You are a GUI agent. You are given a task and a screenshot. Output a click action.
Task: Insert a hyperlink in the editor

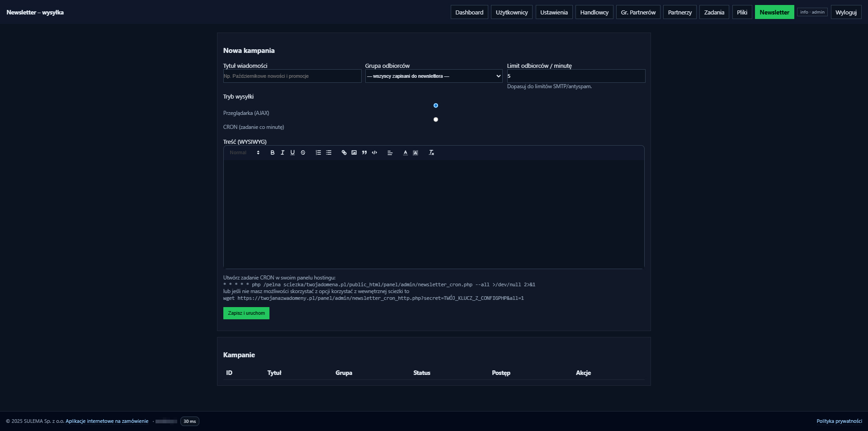[344, 153]
